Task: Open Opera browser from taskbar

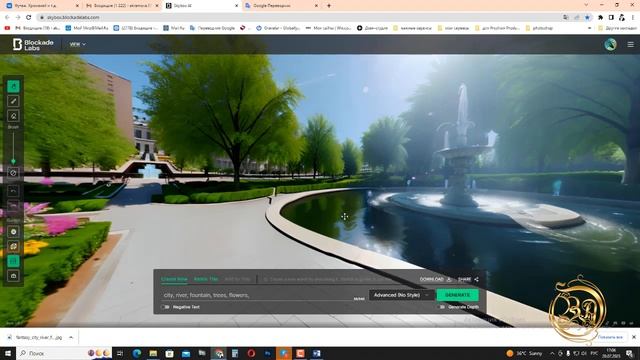Action: pyautogui.click(x=251, y=353)
